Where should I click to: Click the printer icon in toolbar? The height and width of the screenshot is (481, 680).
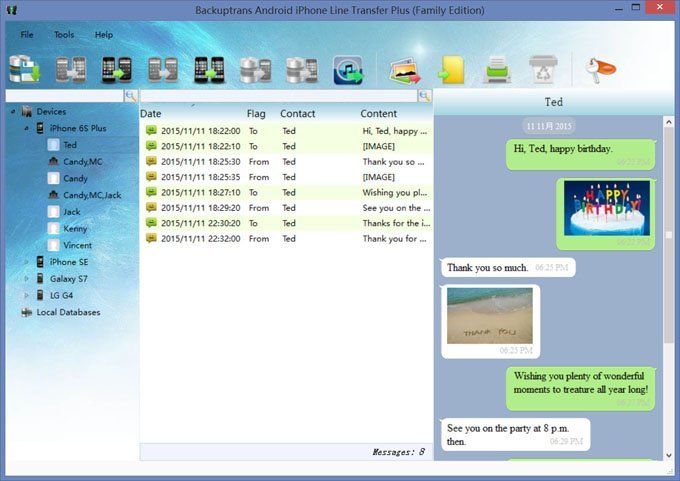[x=497, y=69]
